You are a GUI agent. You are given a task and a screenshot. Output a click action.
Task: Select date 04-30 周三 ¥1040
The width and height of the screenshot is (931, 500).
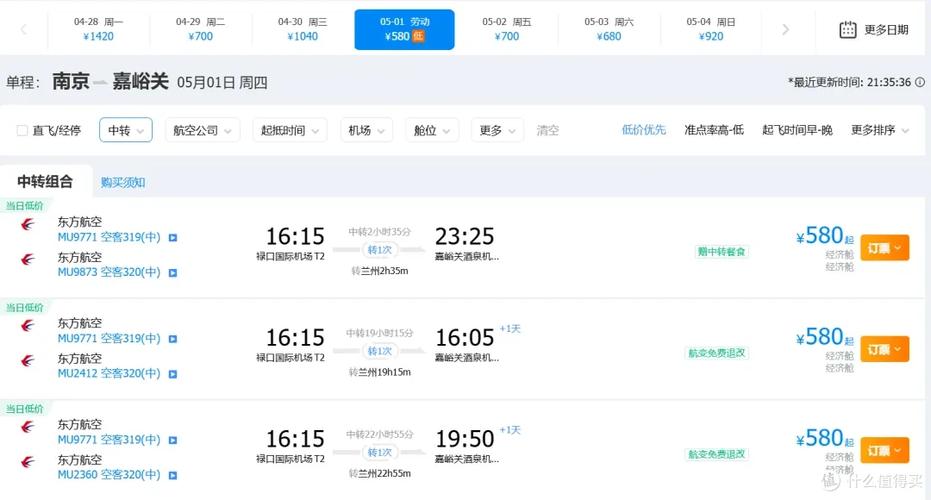303,29
